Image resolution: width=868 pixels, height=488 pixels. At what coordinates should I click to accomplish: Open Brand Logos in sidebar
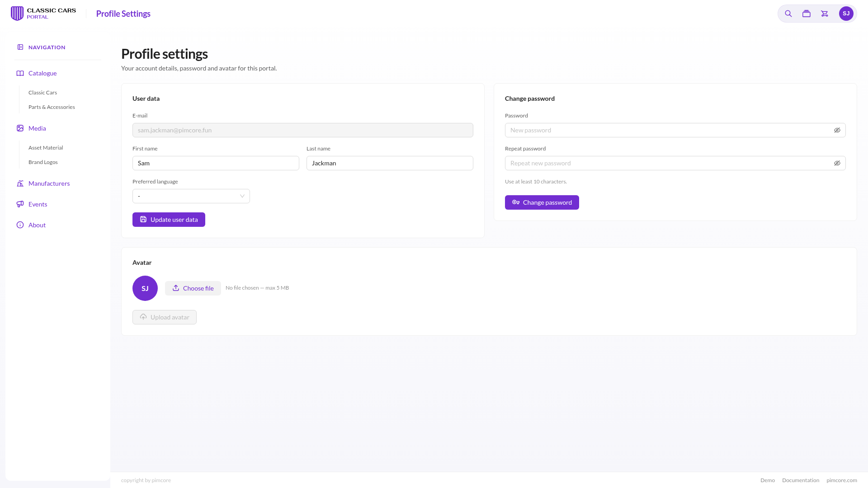click(43, 162)
